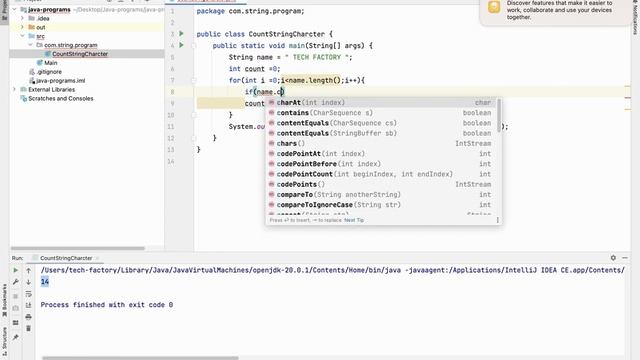Fold for loop at line 7 gutter marker

194,80
